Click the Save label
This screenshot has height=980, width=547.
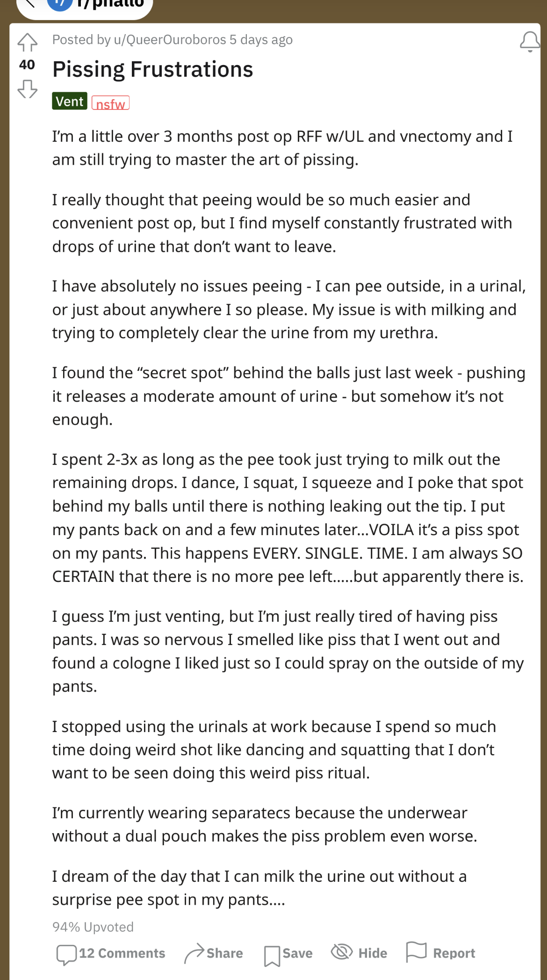pyautogui.click(x=298, y=953)
